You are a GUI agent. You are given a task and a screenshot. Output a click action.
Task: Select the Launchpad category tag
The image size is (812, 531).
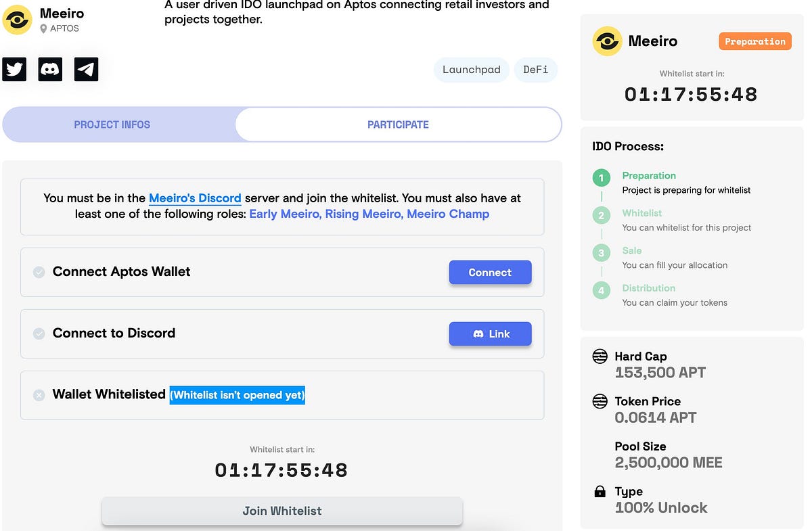click(x=471, y=70)
